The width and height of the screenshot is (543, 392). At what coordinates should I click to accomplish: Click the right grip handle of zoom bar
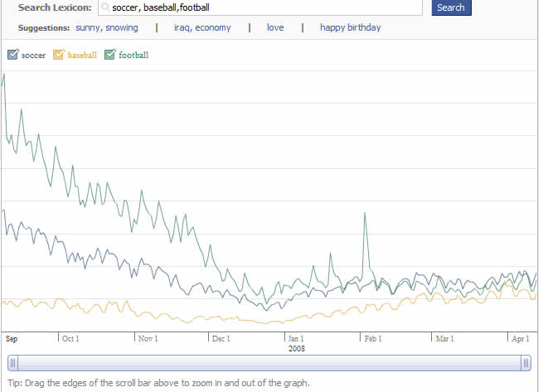(x=526, y=363)
